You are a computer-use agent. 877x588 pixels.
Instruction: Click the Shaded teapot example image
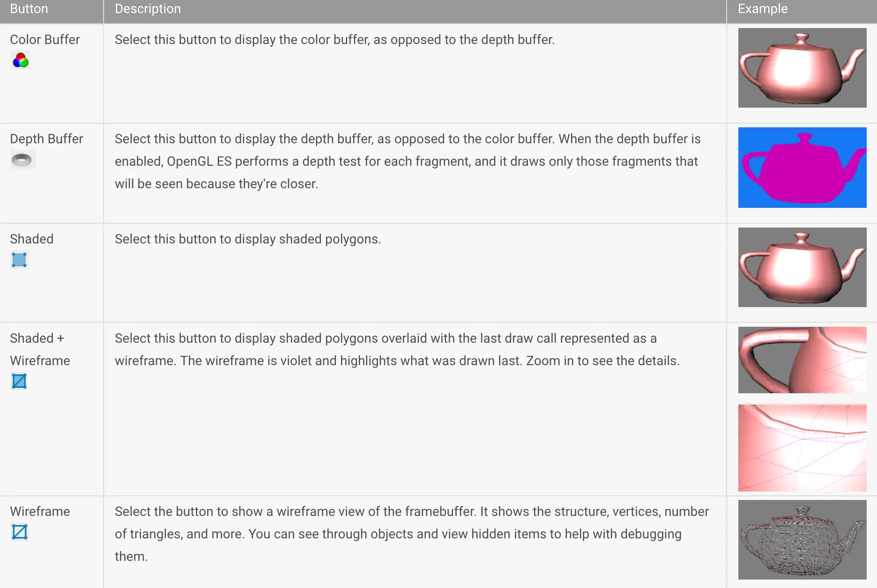tap(802, 267)
